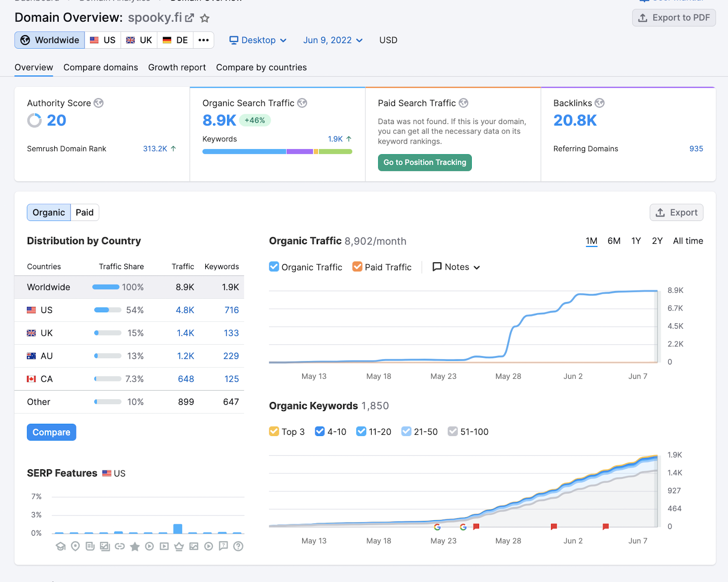Screen dimensions: 728x582
Task: Switch to the Compare domains tab
Action: tap(101, 67)
